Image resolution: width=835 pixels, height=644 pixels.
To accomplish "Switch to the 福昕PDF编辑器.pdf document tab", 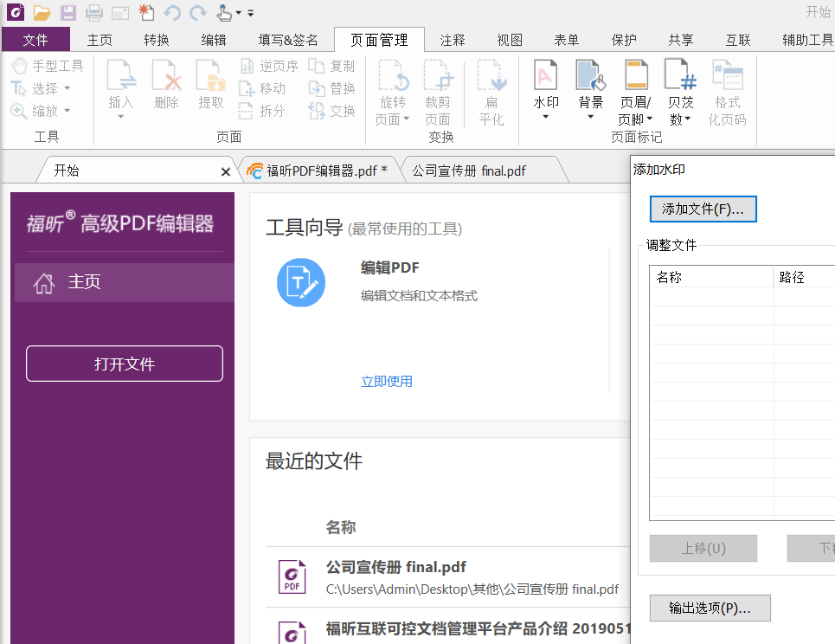I will (x=321, y=171).
